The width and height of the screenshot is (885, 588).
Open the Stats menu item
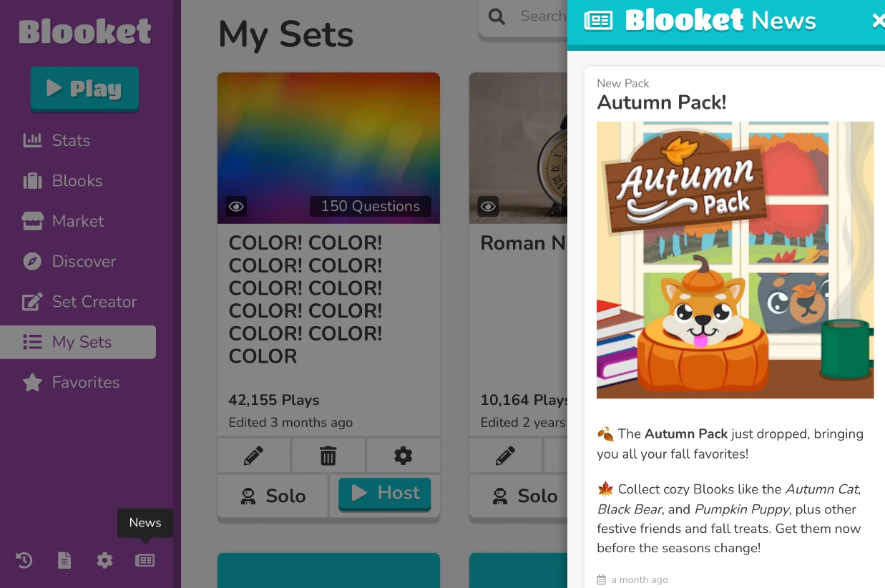(x=71, y=140)
